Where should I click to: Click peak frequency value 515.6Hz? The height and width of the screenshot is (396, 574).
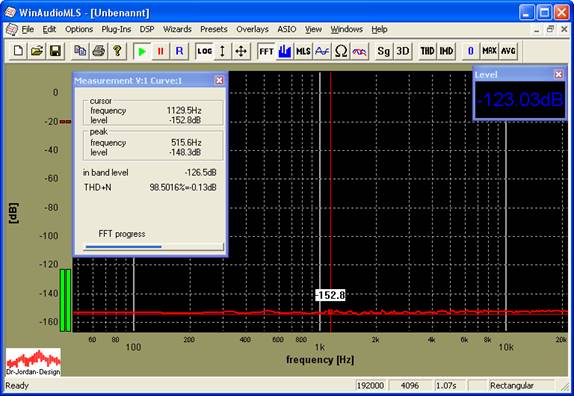point(186,142)
